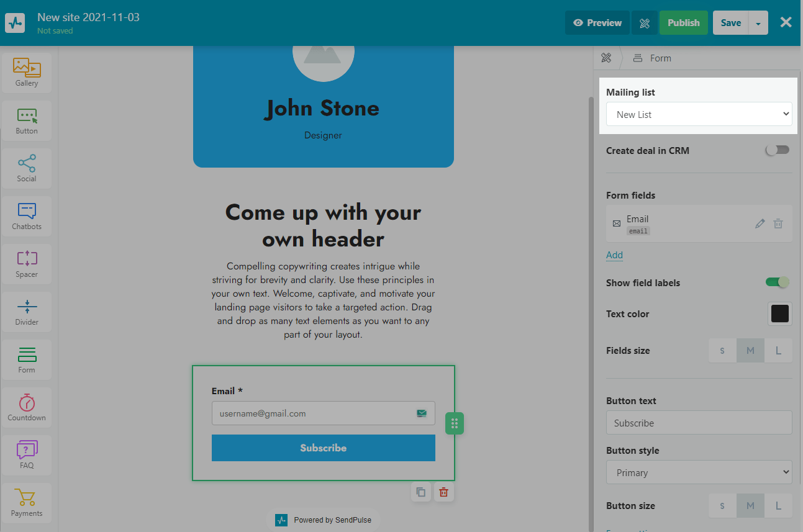Set Fields size to L
Image resolution: width=803 pixels, height=532 pixels.
click(778, 351)
